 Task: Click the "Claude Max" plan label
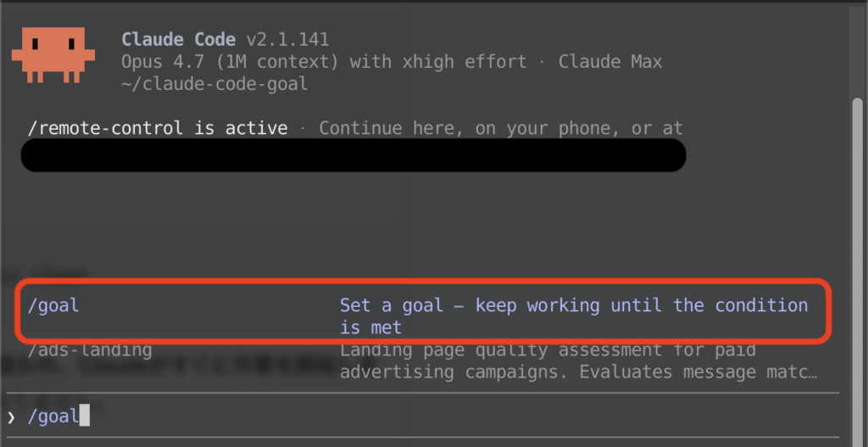click(x=610, y=62)
